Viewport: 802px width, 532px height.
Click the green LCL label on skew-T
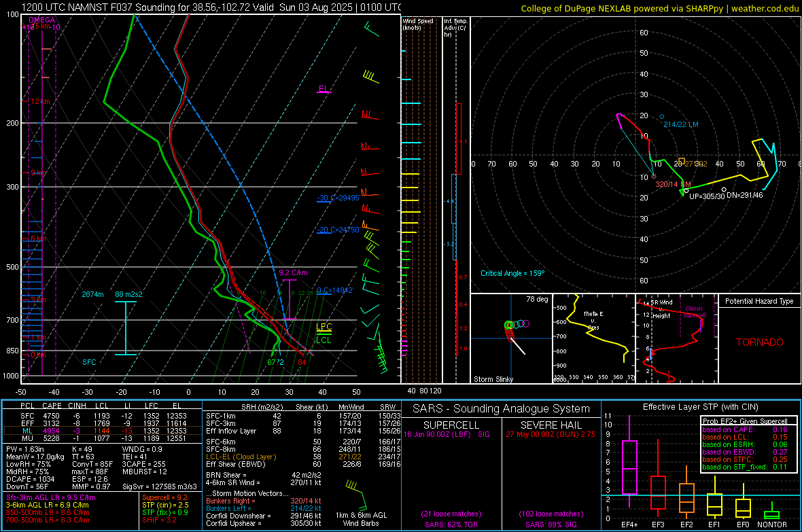[324, 340]
